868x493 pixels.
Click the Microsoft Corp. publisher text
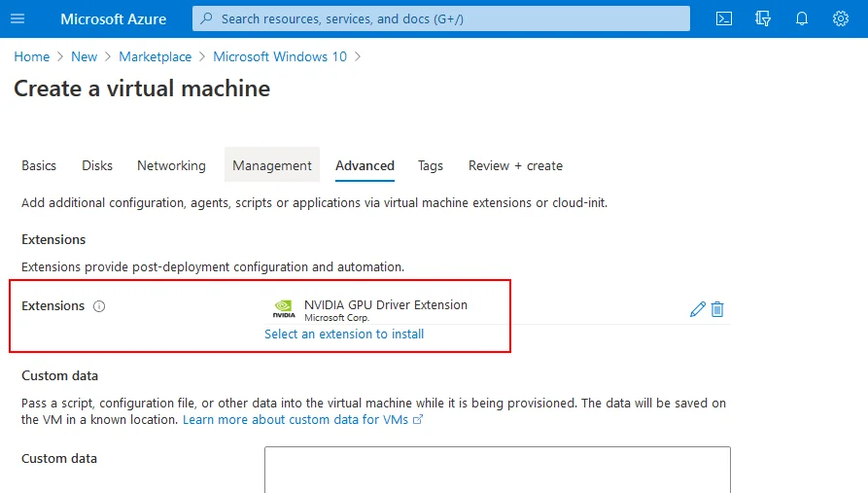pyautogui.click(x=336, y=317)
